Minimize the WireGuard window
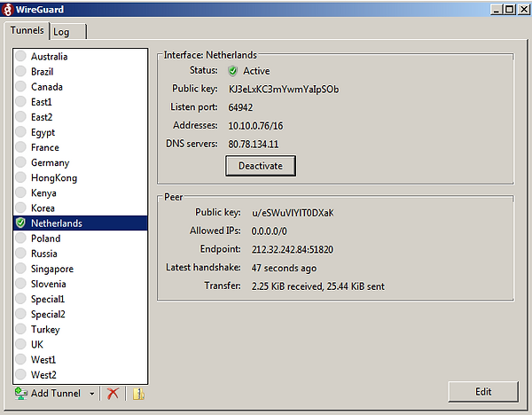Viewport: 532px width, 415px height. tap(497, 9)
